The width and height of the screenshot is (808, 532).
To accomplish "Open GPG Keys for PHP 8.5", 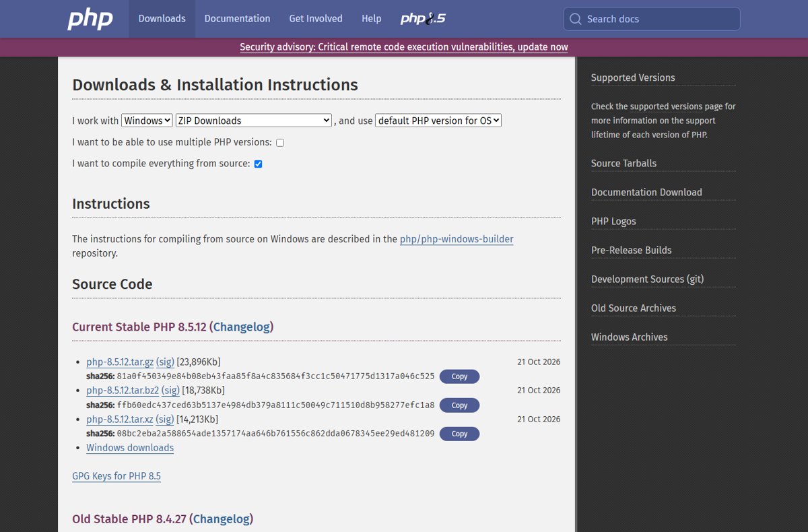I will [116, 476].
